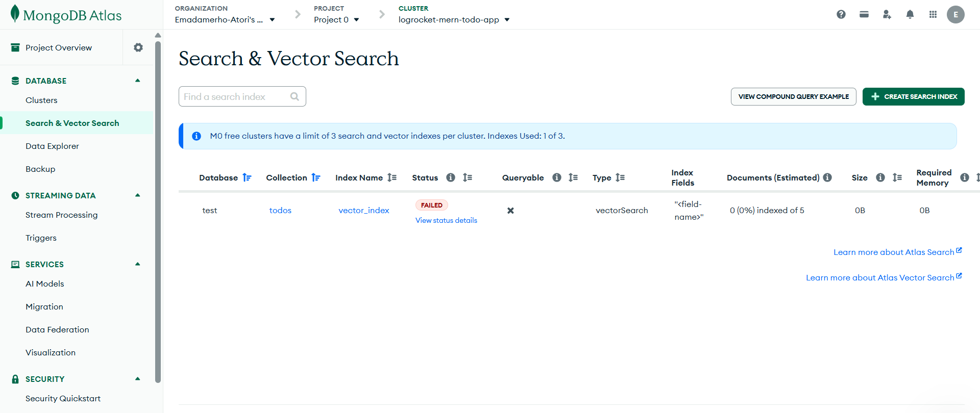Open the logrocket-mern-todo-app cluster dropdown
The width and height of the screenshot is (980, 413).
[x=454, y=20]
